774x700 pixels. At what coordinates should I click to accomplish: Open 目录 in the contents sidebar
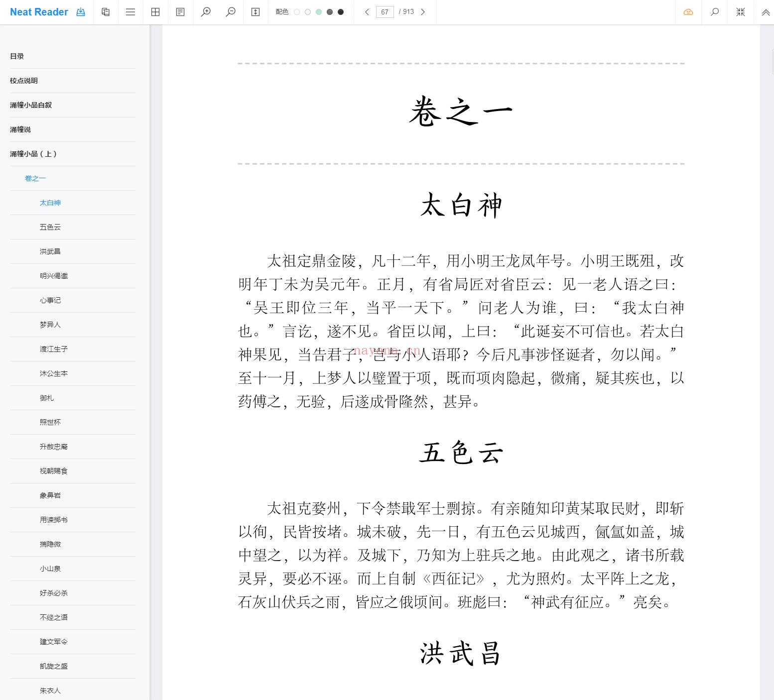pyautogui.click(x=17, y=56)
